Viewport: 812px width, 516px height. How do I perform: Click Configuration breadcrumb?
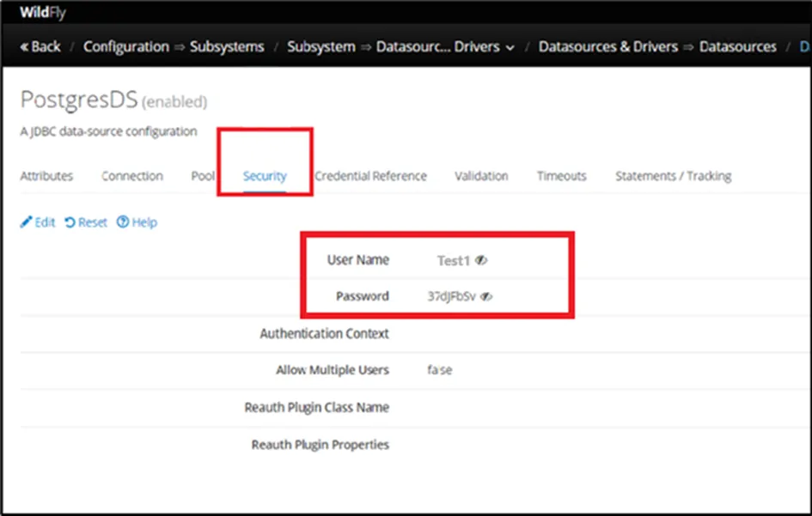click(125, 46)
